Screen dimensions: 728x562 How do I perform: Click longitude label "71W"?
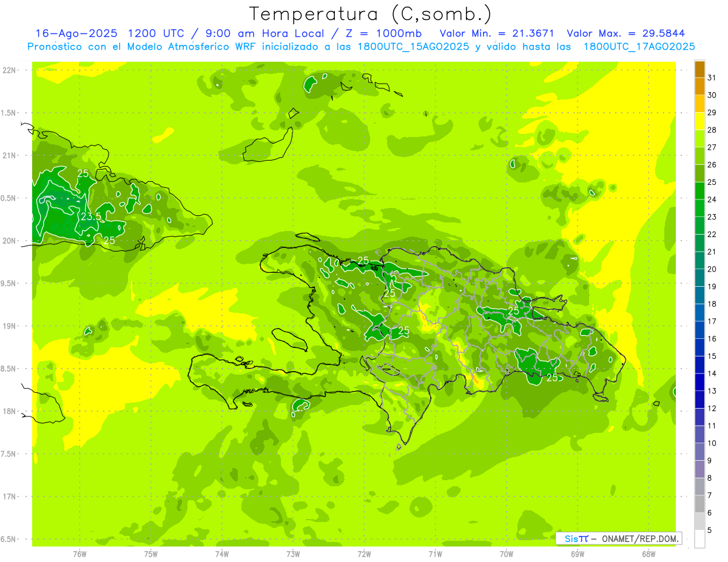435,554
